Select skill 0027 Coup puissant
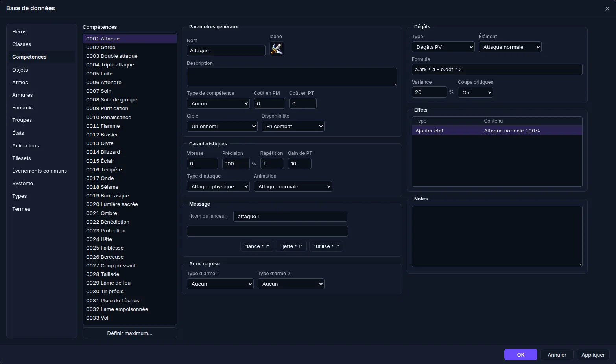The height and width of the screenshot is (364, 616). 130,265
